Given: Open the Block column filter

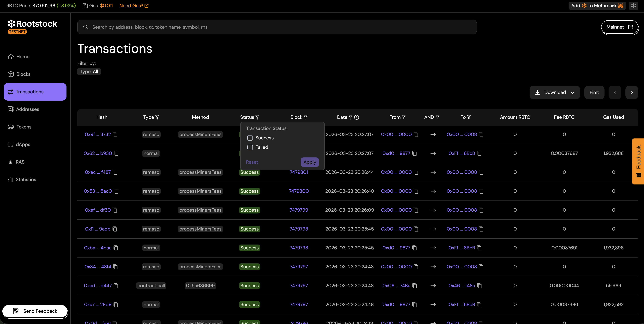Looking at the screenshot, I should 305,117.
